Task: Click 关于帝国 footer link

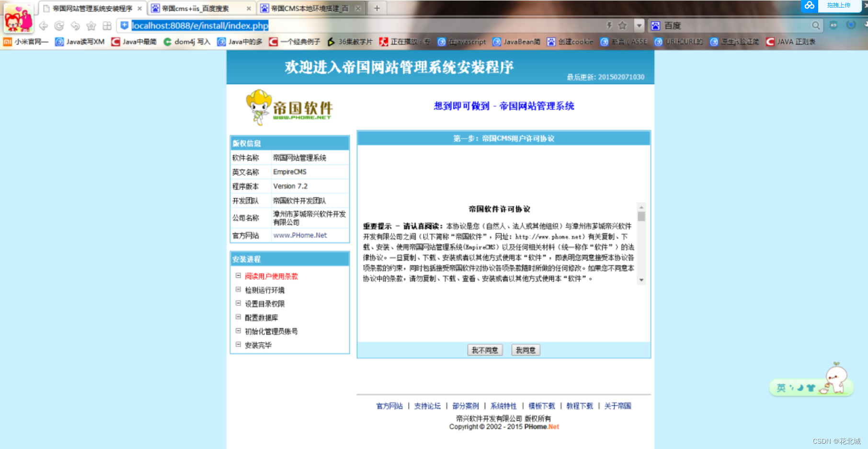Action: point(617,406)
